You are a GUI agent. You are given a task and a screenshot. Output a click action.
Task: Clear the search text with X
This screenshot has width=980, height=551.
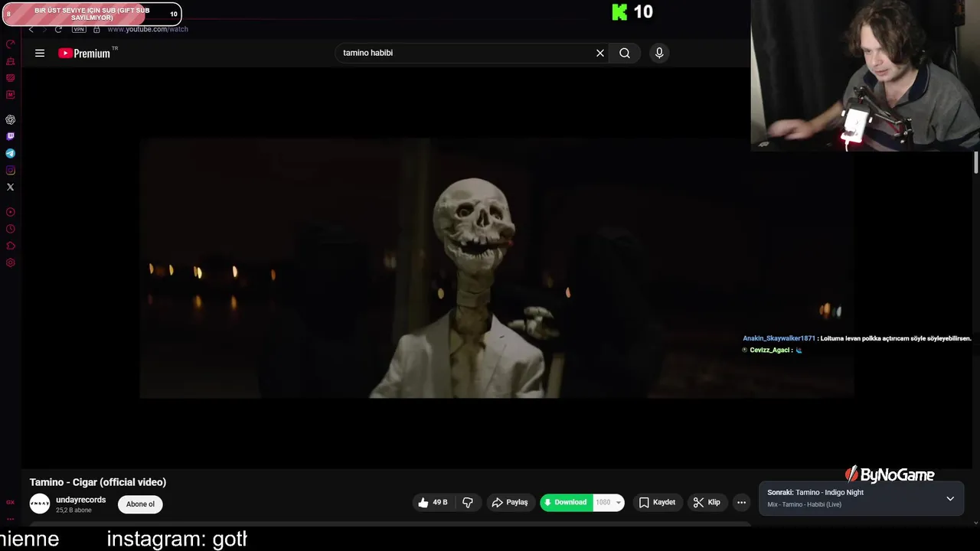tap(600, 53)
